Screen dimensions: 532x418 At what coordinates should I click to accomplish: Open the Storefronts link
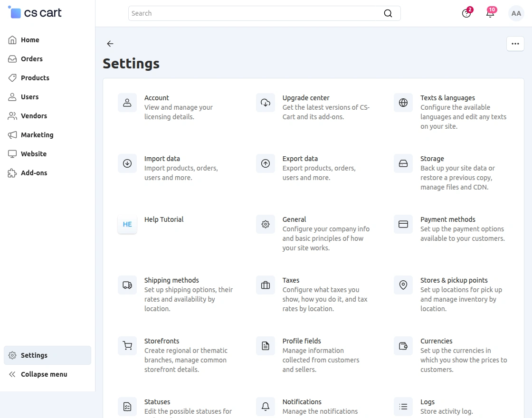point(161,341)
